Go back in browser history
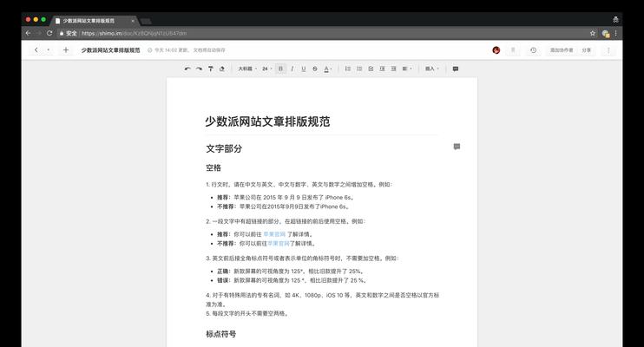The height and width of the screenshot is (347, 644). 28,33
